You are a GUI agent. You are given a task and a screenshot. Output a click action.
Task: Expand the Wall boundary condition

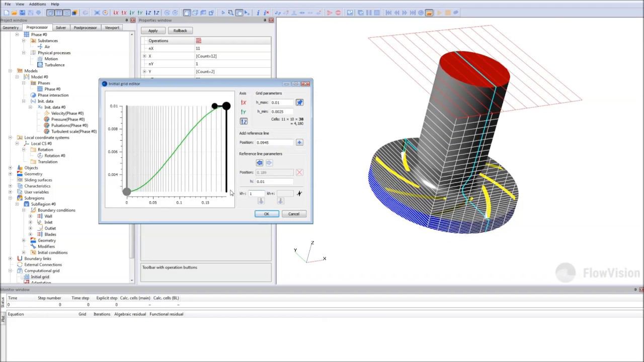pyautogui.click(x=30, y=216)
